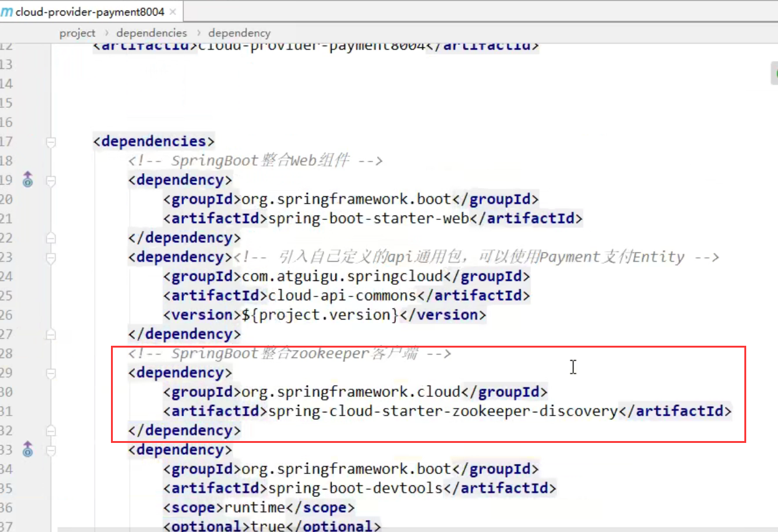
Task: Click line number 17 in the gutter
Action: tap(6, 141)
